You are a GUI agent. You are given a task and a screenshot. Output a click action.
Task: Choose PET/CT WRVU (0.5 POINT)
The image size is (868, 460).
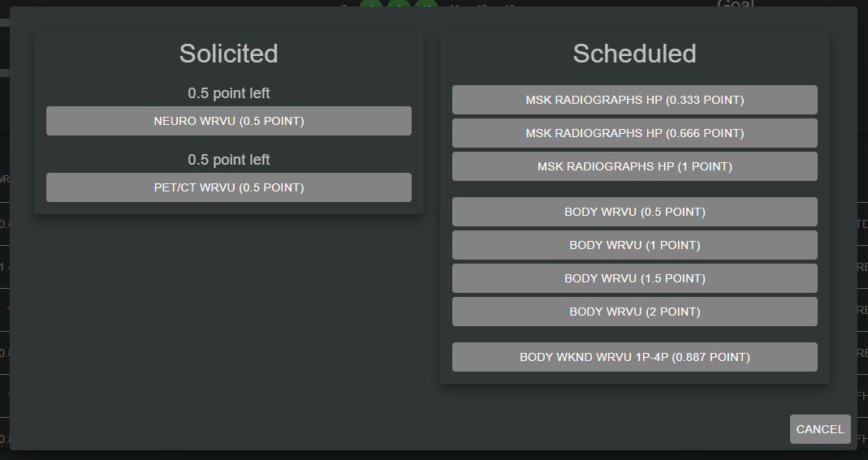228,187
